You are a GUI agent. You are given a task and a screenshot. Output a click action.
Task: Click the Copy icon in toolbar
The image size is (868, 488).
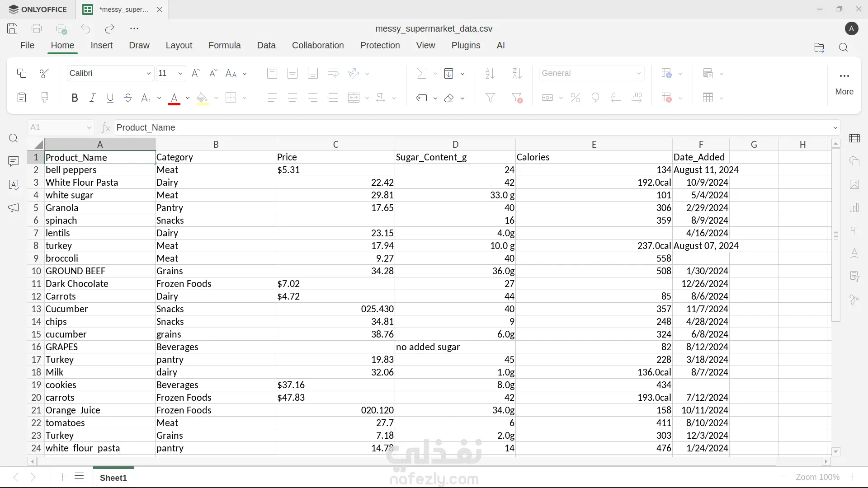click(21, 73)
